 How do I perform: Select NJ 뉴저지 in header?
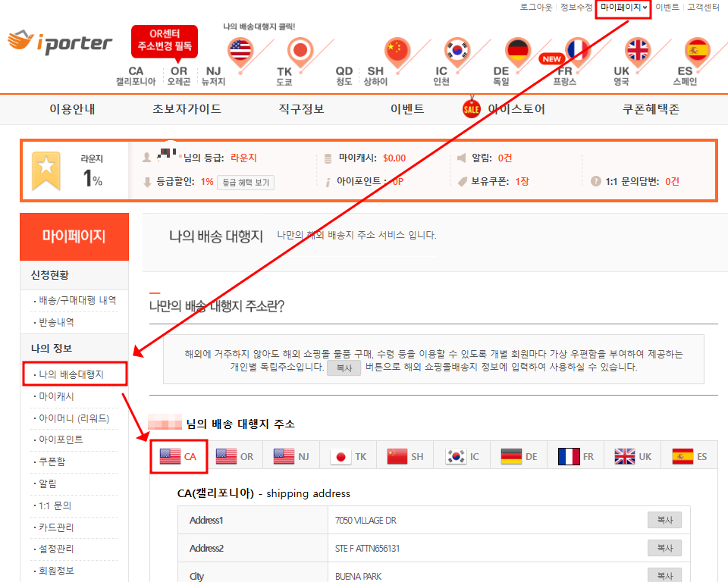click(213, 76)
